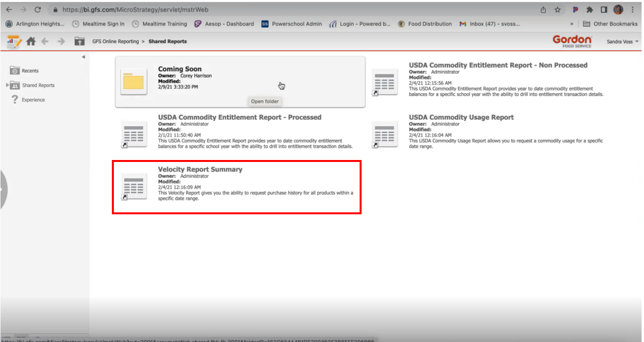Screen dimensions: 644x342
Task: Open the browser extensions puzzle icon
Action: [x=590, y=10]
